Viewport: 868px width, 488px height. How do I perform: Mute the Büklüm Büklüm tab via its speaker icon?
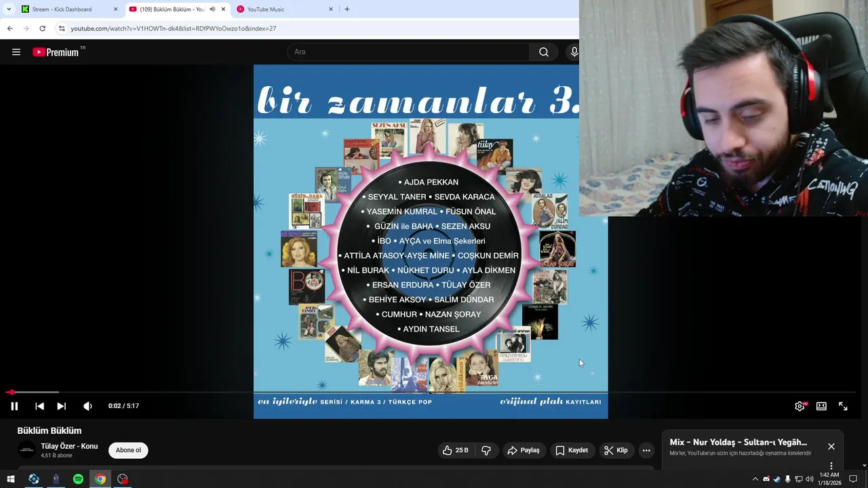(x=212, y=9)
